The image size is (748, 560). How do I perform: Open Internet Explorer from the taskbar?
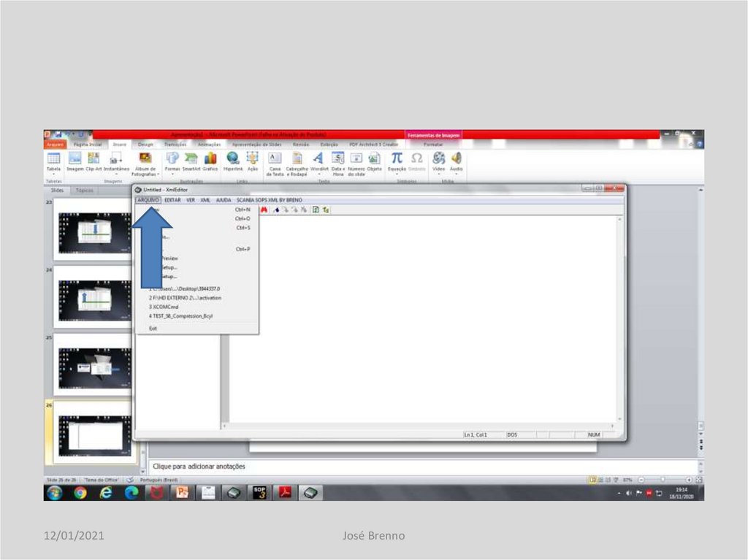106,493
